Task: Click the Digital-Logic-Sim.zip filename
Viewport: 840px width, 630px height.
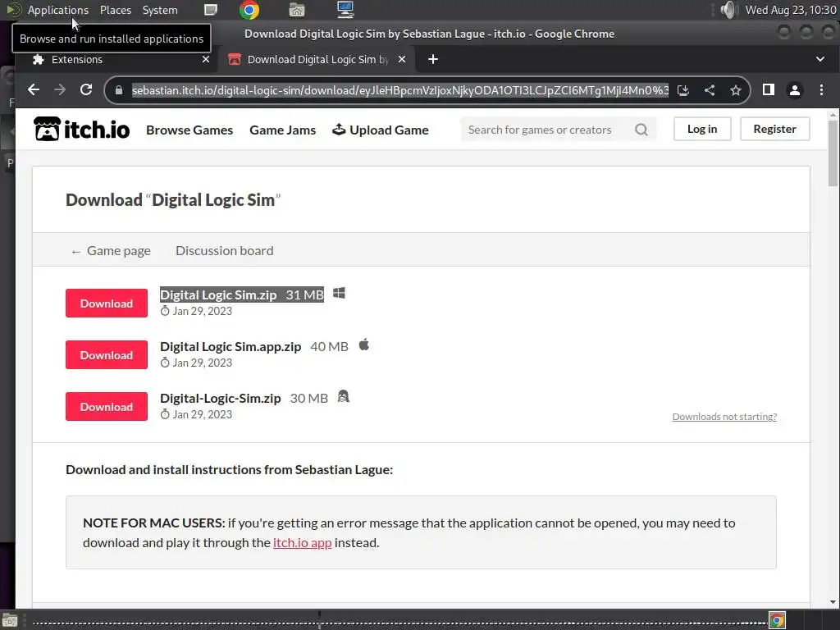Action: coord(221,398)
